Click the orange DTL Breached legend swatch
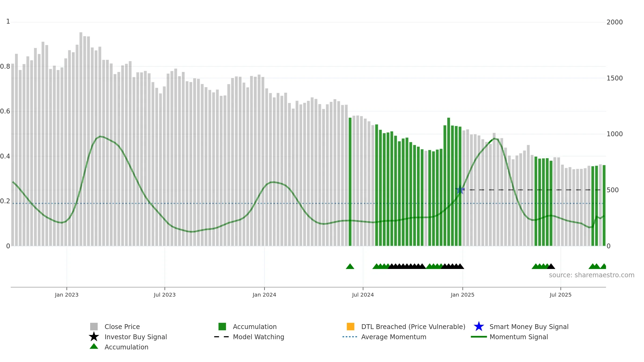Viewport: 644px width, 362px height. [x=350, y=327]
